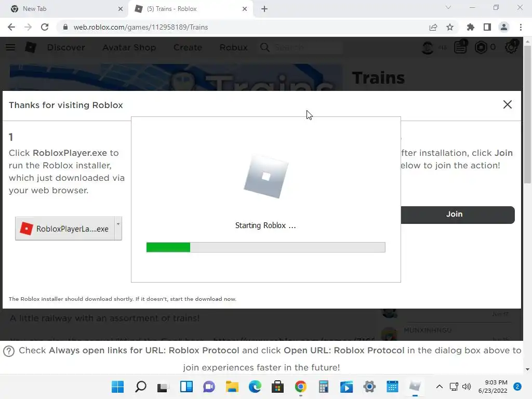Launch Microsoft Edge from the taskbar
Image resolution: width=532 pixels, height=399 pixels.
pos(255,387)
